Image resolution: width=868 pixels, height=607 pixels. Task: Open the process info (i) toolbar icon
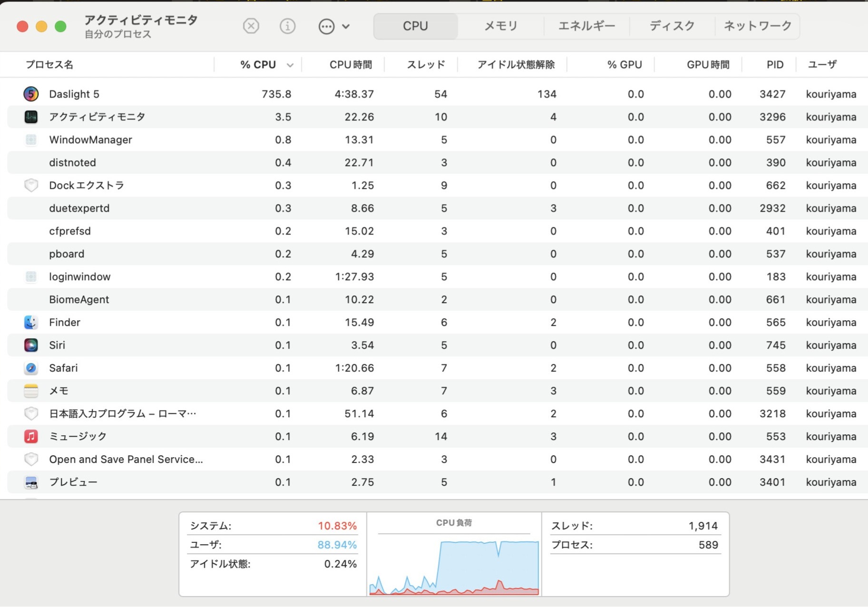[287, 26]
